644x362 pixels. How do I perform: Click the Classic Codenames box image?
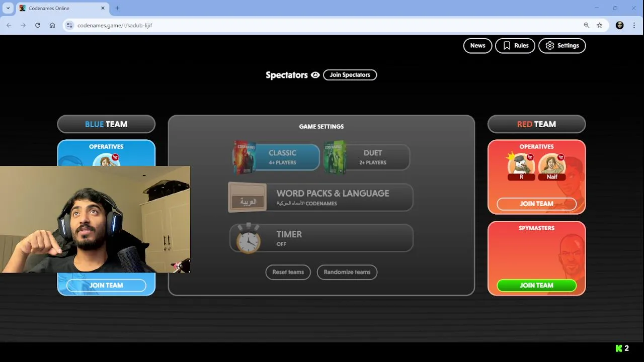click(x=244, y=157)
